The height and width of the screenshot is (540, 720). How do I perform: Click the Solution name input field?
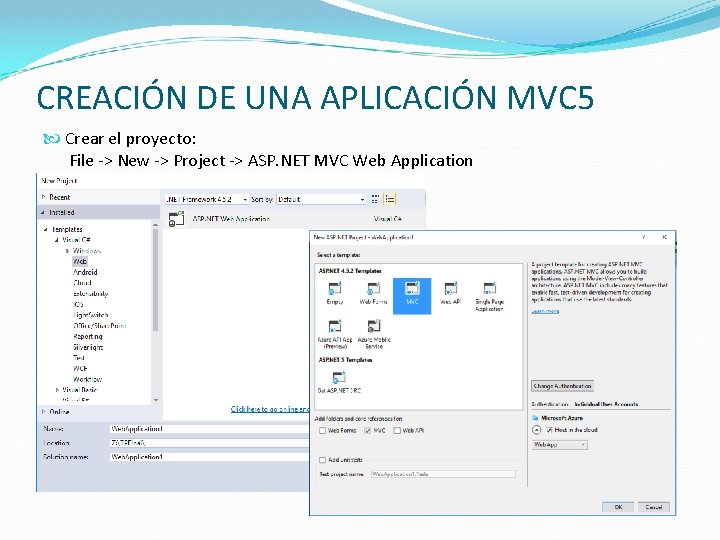(209, 457)
